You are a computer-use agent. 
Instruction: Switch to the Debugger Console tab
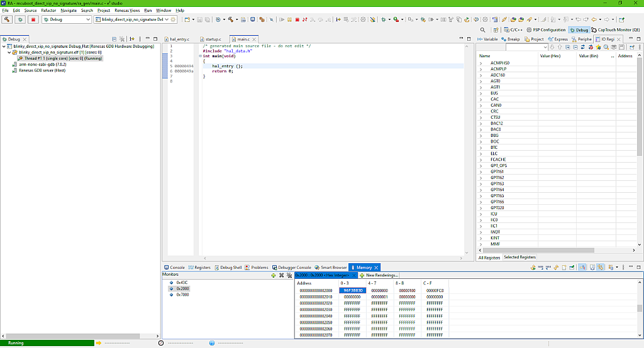pyautogui.click(x=291, y=268)
